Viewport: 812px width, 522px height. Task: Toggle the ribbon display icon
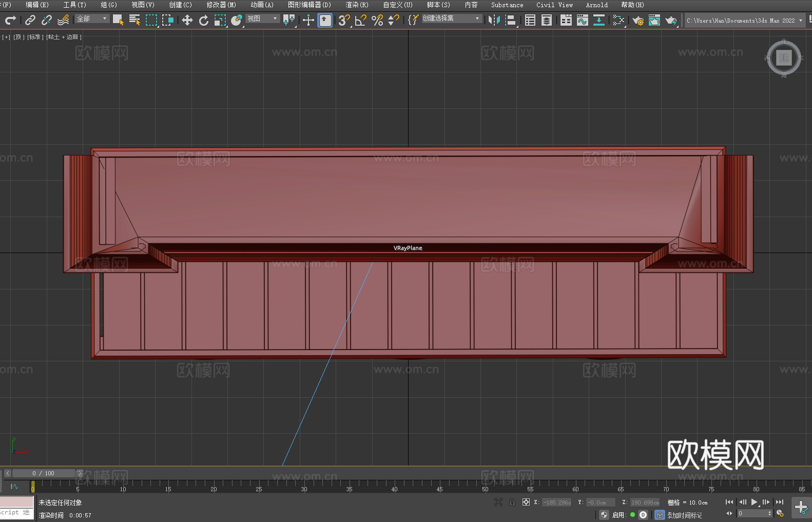566,20
